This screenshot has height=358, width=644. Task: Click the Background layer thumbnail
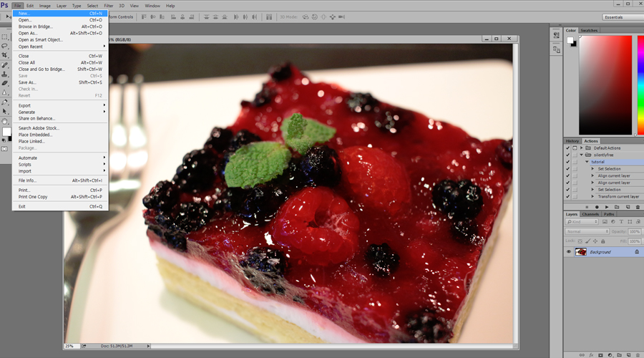tap(581, 252)
